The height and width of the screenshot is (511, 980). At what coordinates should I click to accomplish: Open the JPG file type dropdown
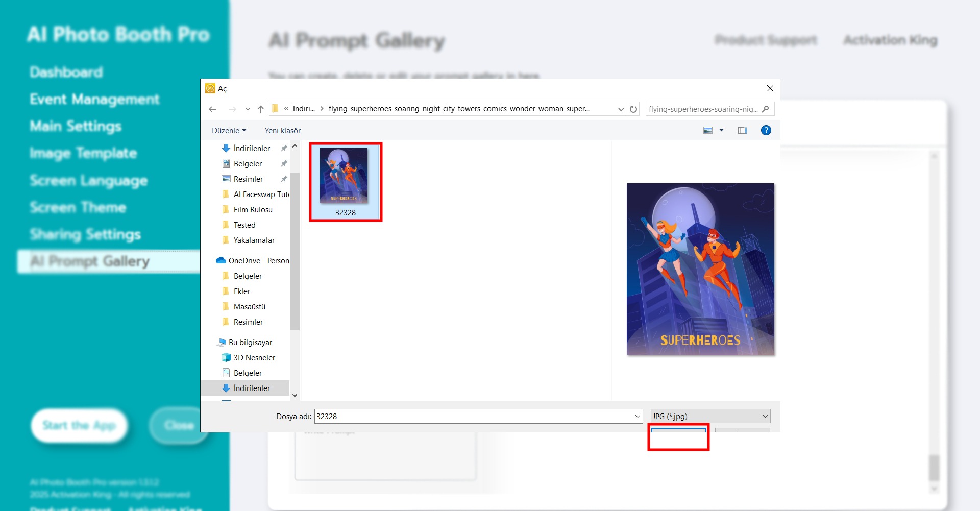tap(710, 417)
